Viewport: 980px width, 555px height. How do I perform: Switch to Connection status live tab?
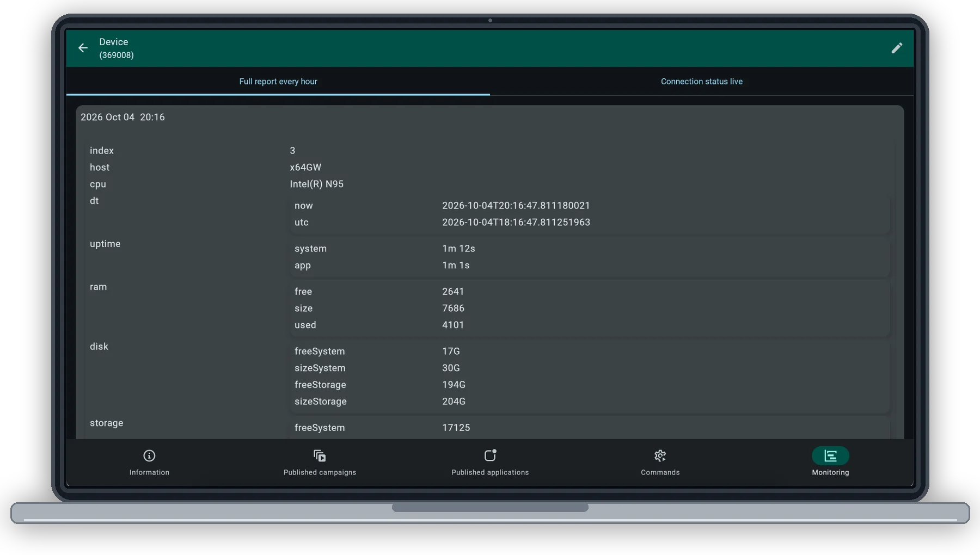[702, 81]
